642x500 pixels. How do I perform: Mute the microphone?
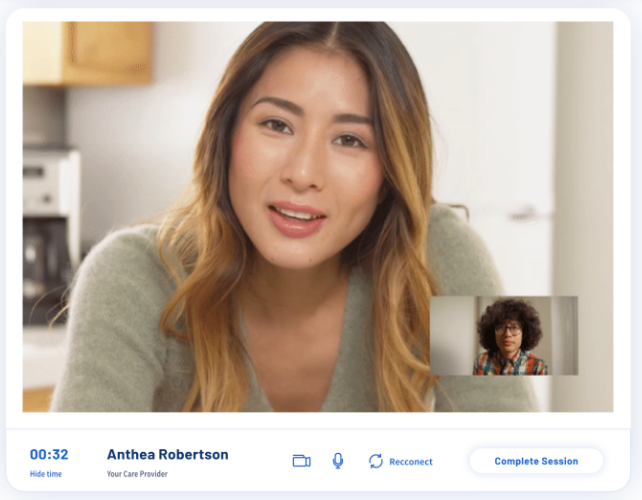tap(338, 461)
